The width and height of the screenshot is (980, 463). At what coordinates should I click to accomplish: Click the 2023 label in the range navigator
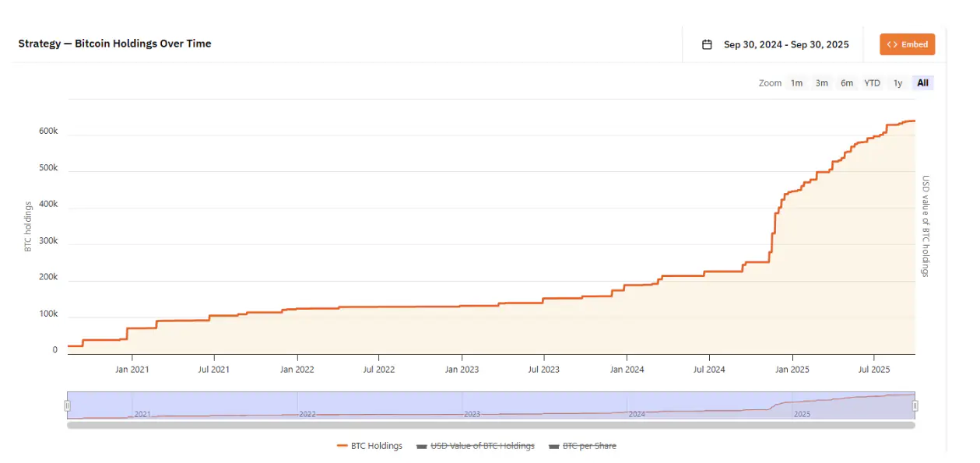click(472, 414)
